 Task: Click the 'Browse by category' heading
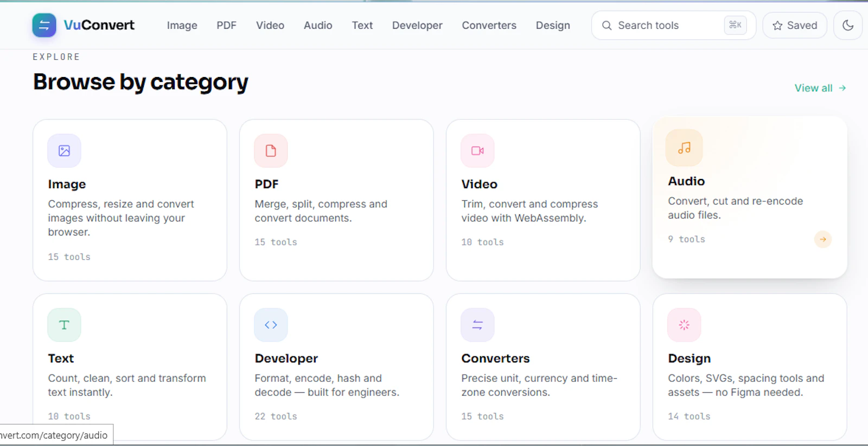pos(141,82)
